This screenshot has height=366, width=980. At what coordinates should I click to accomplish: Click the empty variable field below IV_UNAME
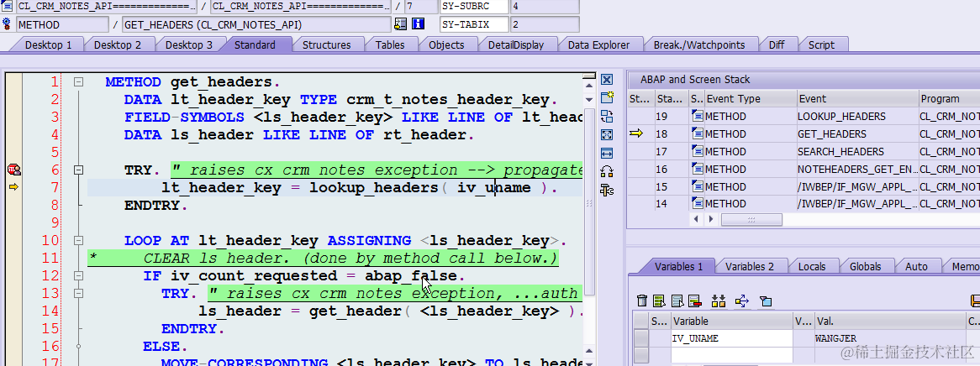click(x=731, y=354)
